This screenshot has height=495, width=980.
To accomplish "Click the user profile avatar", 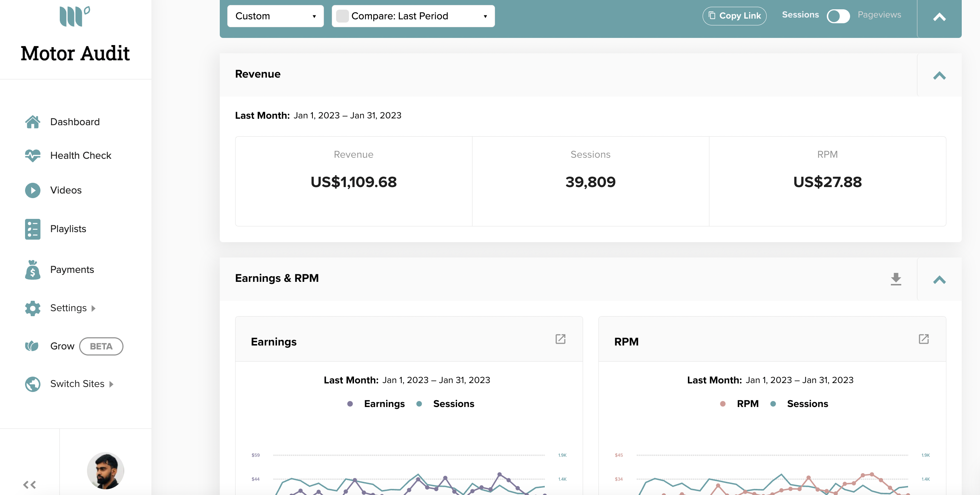I will coord(105,470).
